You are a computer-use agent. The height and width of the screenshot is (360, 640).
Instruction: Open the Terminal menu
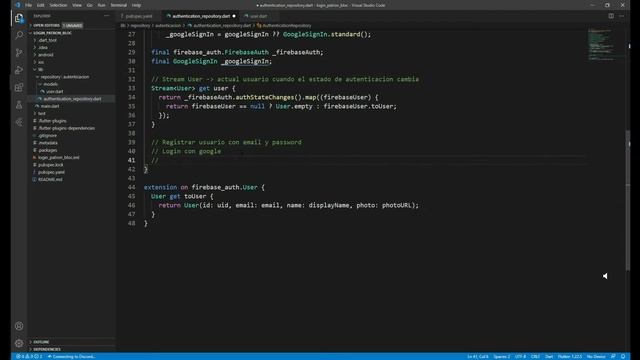(x=118, y=5)
